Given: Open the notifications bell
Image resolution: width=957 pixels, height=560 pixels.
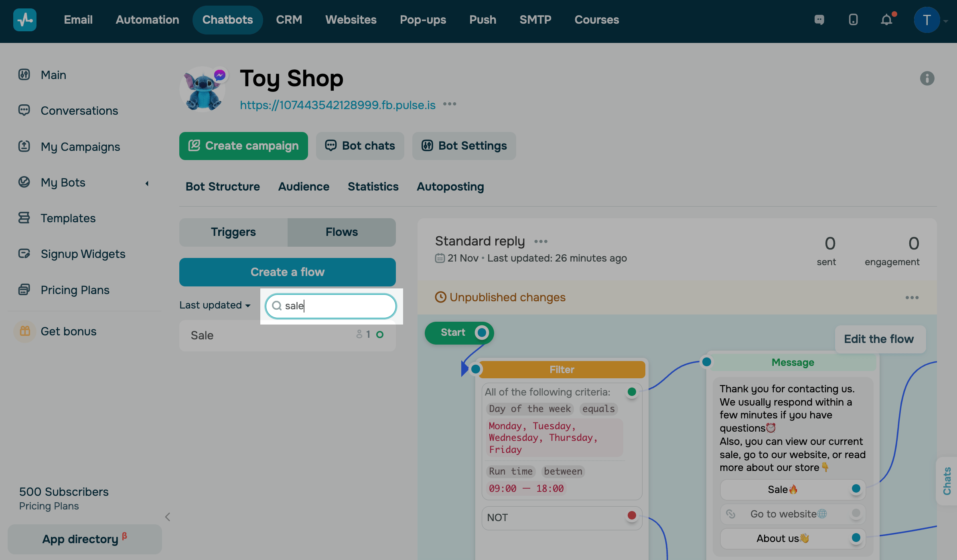Looking at the screenshot, I should coord(886,20).
